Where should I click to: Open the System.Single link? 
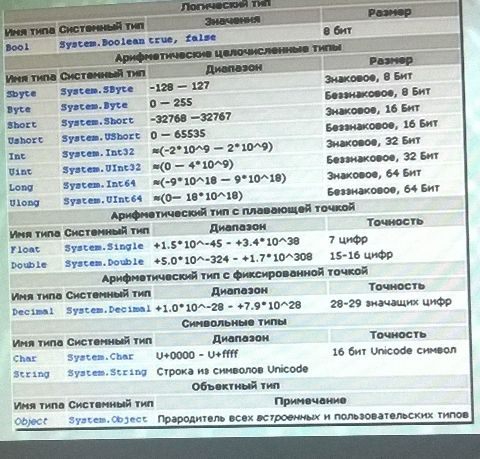[x=104, y=247]
